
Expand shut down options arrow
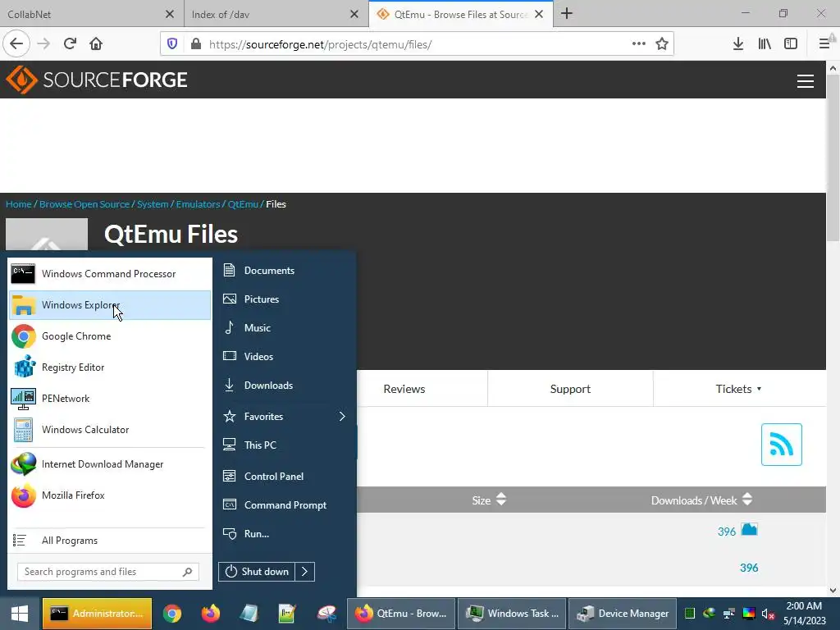(x=305, y=572)
